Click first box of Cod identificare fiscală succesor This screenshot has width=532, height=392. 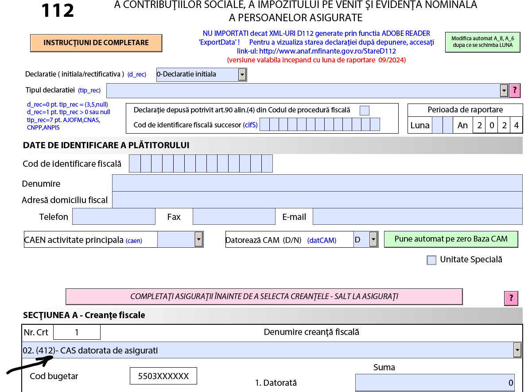coord(264,124)
